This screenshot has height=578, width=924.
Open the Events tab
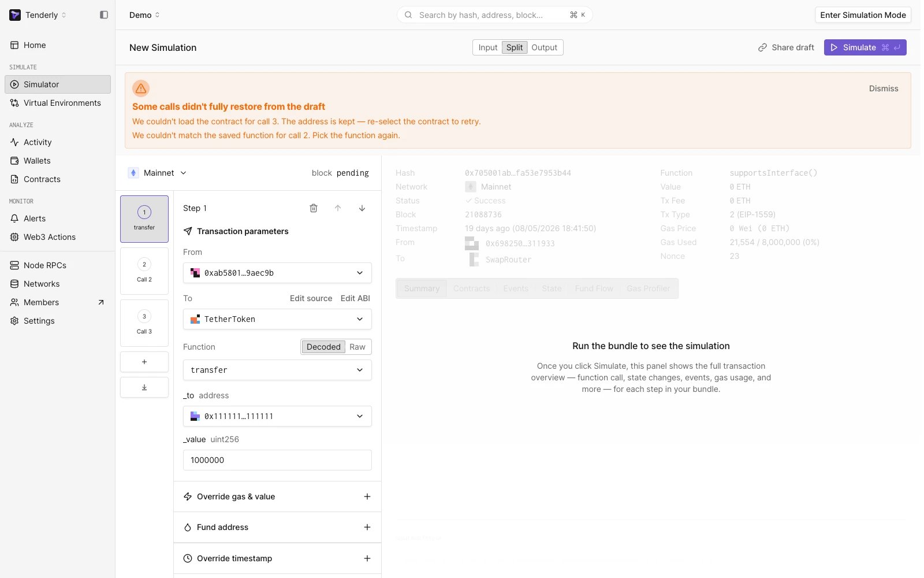pos(516,288)
